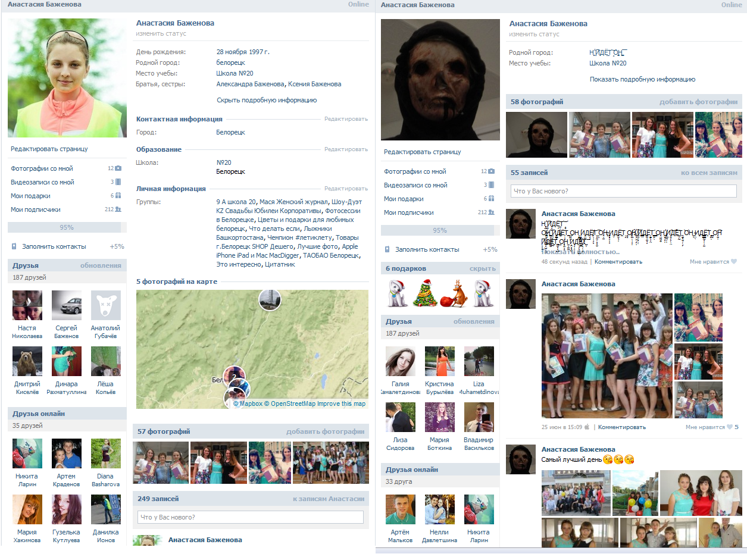Click 'Редактировать страницу' in right profile
747x560 pixels.
click(423, 152)
